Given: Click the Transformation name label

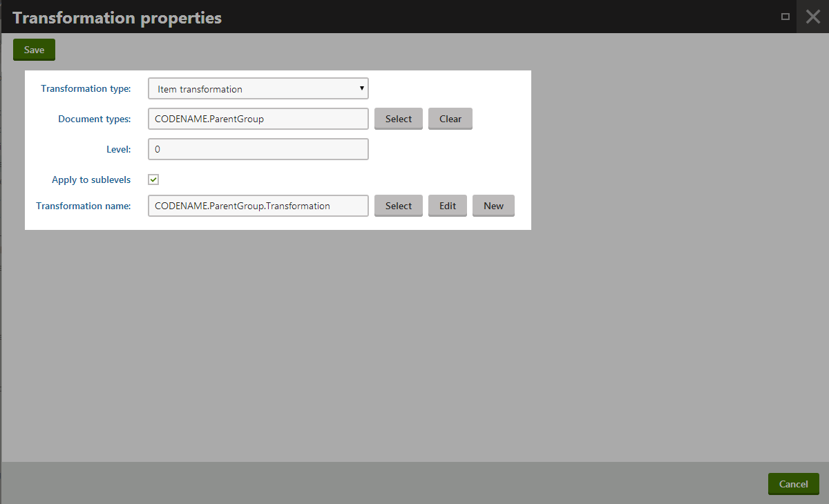Looking at the screenshot, I should [84, 206].
